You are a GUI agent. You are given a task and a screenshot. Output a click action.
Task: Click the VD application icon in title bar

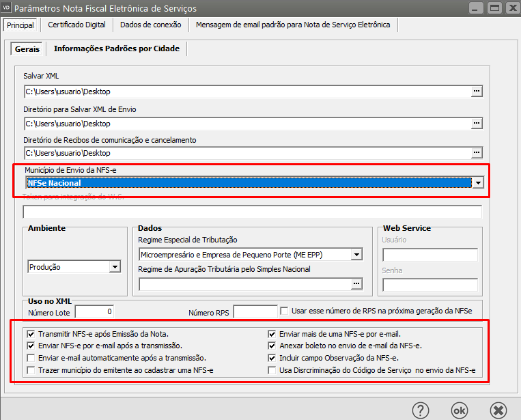tap(6, 8)
